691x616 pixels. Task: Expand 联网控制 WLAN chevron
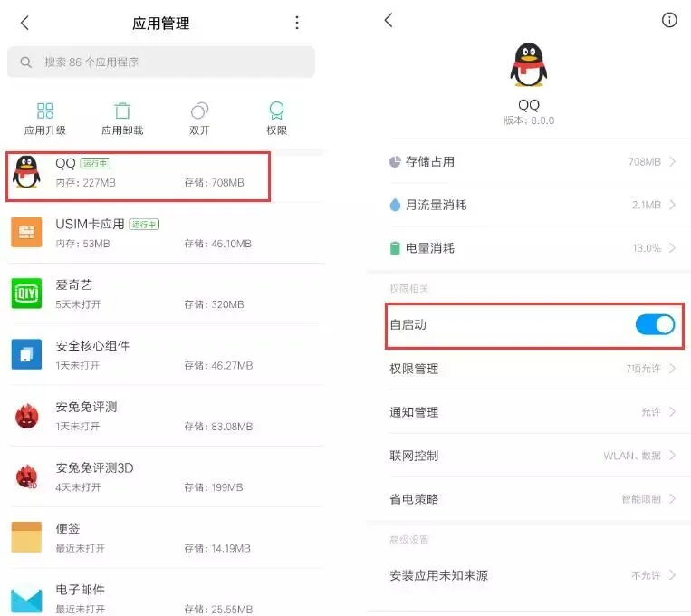coord(672,456)
